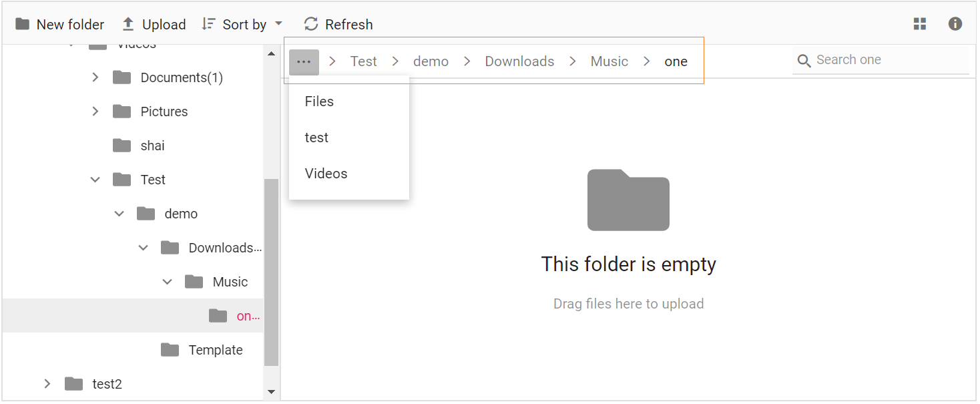Screen dimensions: 980x404
Task: Go to Music in breadcrumb path
Action: click(609, 61)
